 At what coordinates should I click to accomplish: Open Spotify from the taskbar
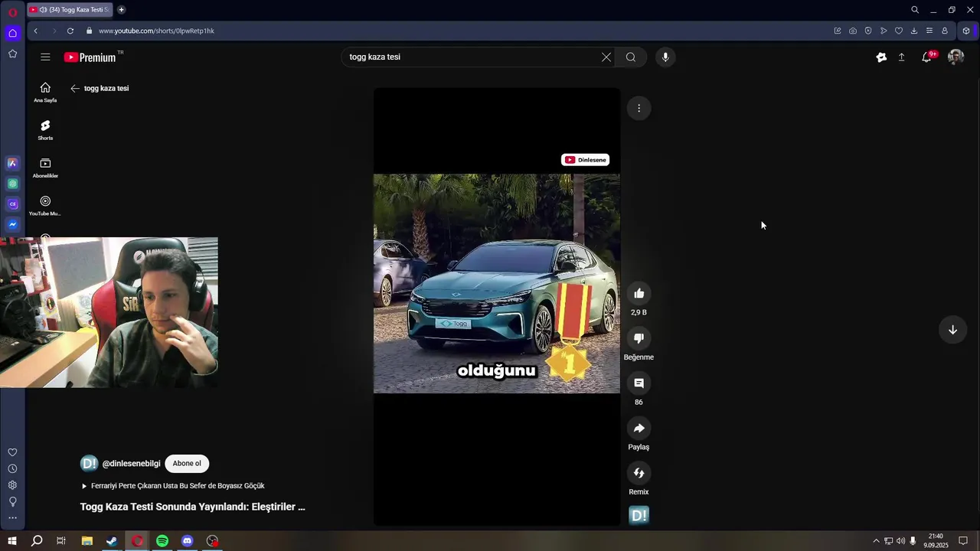[162, 541]
